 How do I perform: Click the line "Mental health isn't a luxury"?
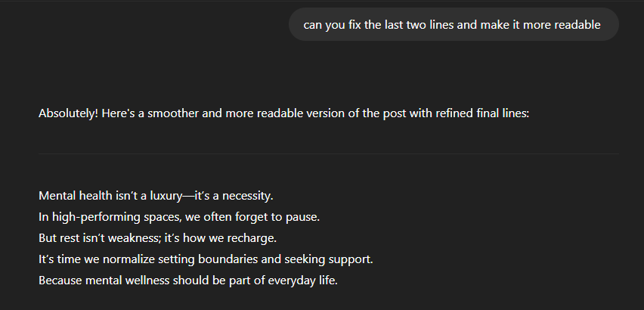156,196
